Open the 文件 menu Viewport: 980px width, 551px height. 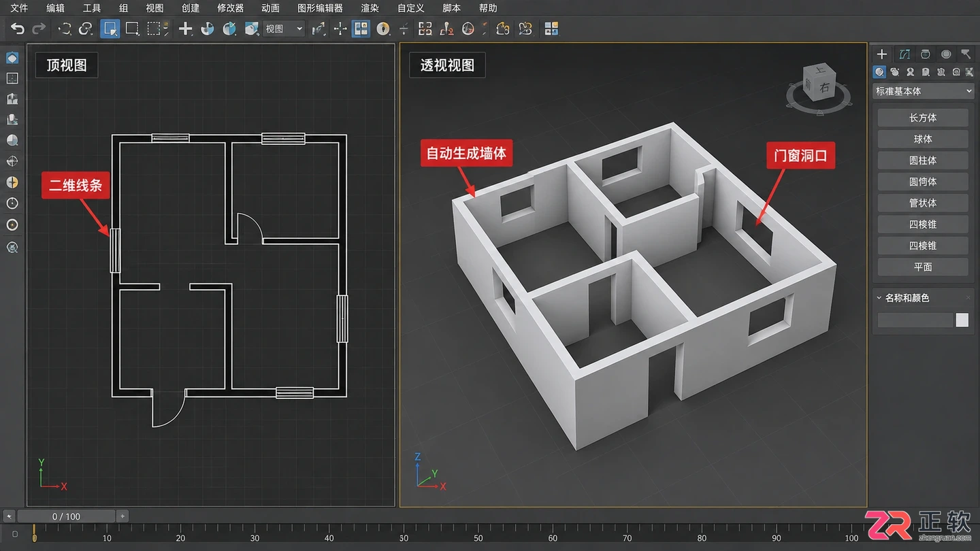[19, 8]
